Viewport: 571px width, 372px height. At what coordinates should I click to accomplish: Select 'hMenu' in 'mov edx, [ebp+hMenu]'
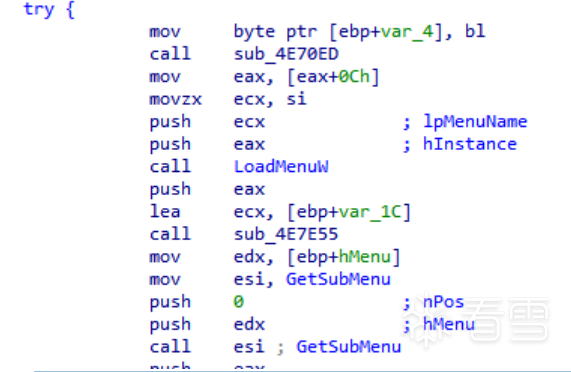point(365,257)
